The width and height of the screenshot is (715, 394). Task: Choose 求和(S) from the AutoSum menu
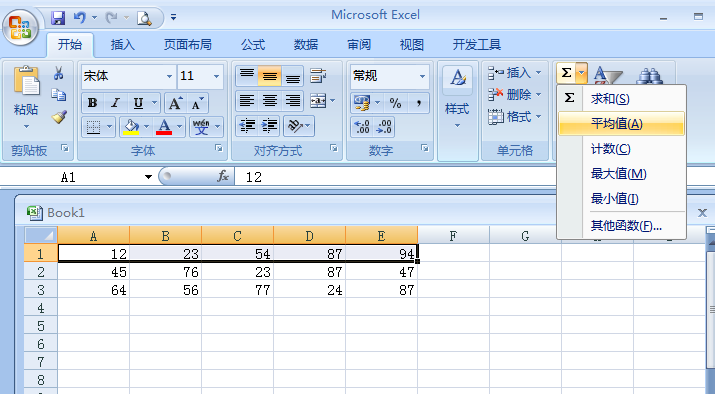[x=621, y=98]
